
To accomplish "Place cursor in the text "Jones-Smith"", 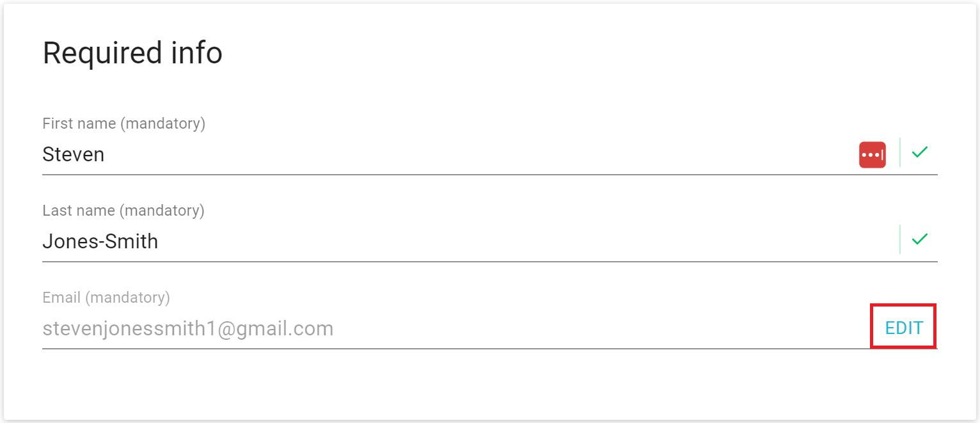I will [x=100, y=241].
